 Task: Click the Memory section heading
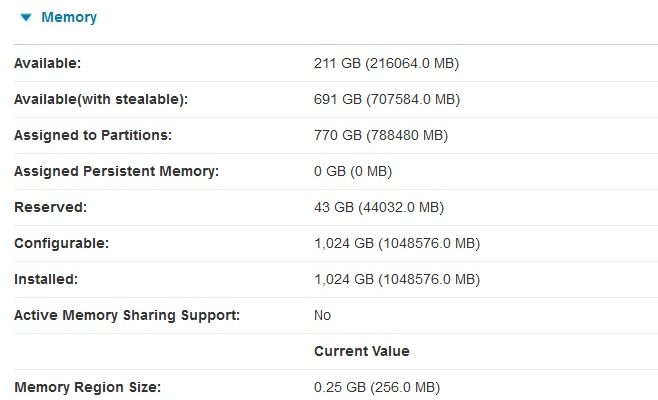(x=69, y=17)
